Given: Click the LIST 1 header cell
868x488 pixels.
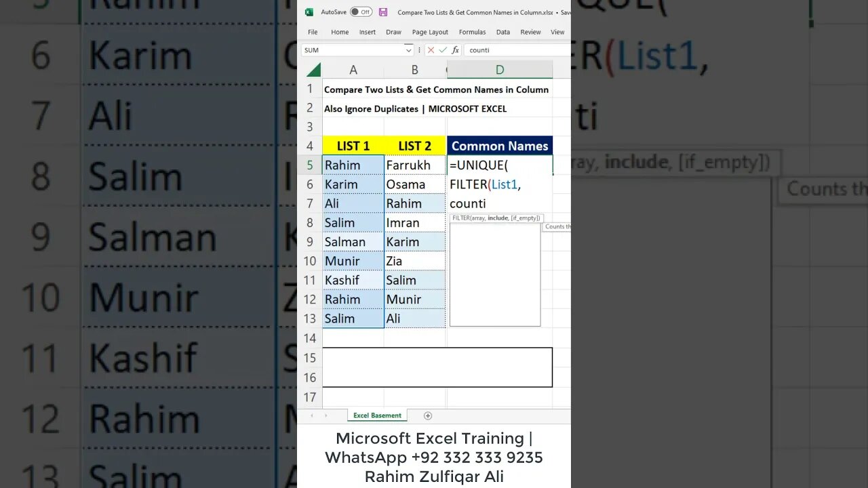Looking at the screenshot, I should (x=353, y=146).
